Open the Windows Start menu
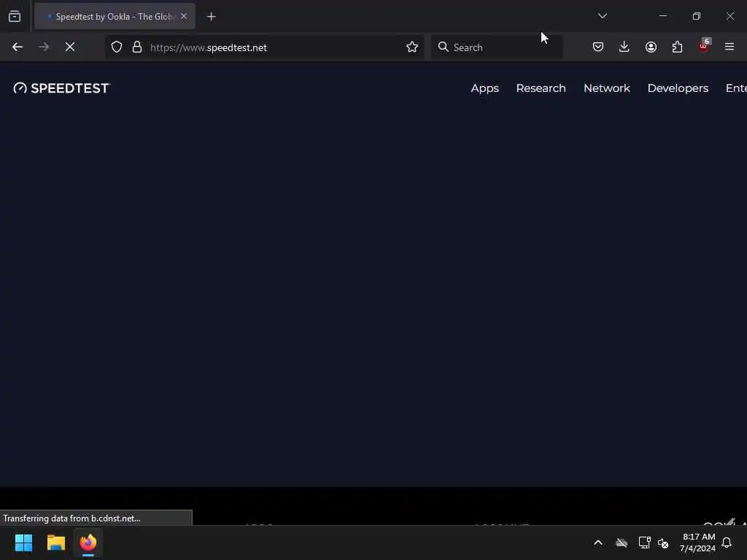The image size is (747, 560). [x=23, y=542]
